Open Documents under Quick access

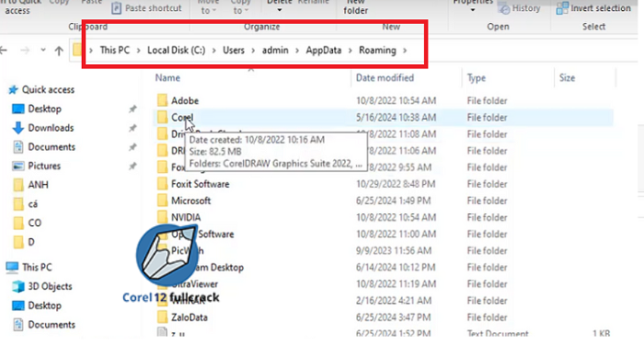tap(52, 146)
